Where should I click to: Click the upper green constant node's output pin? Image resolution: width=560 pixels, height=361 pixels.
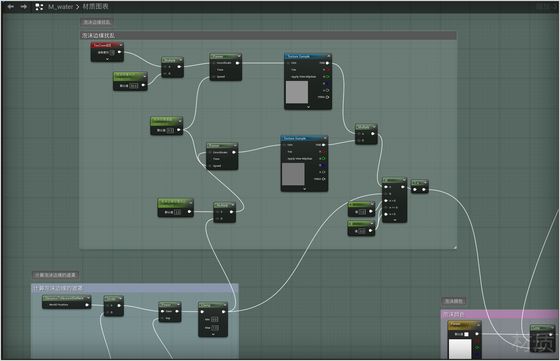click(x=370, y=211)
